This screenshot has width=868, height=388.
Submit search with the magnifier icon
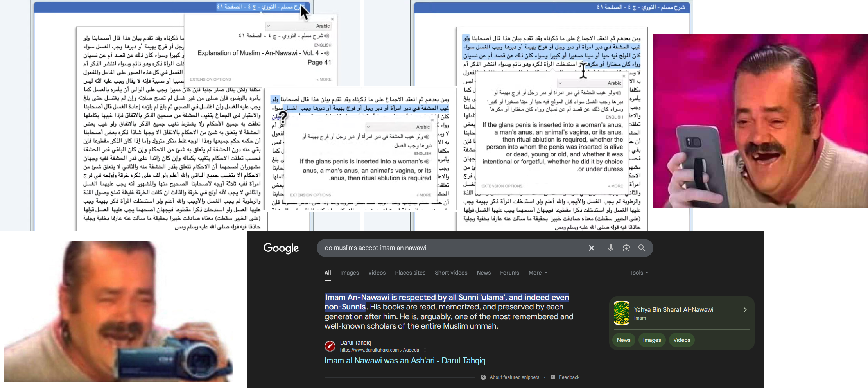pyautogui.click(x=642, y=248)
